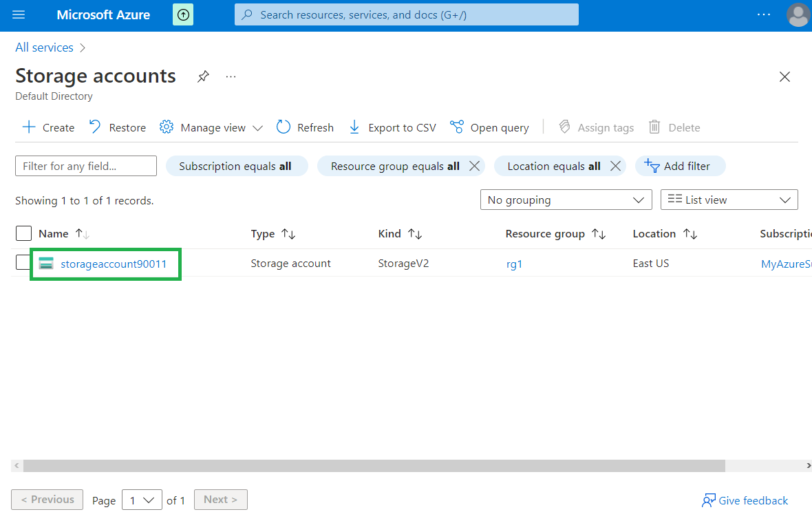
Task: Click the storage account row icon
Action: point(46,264)
